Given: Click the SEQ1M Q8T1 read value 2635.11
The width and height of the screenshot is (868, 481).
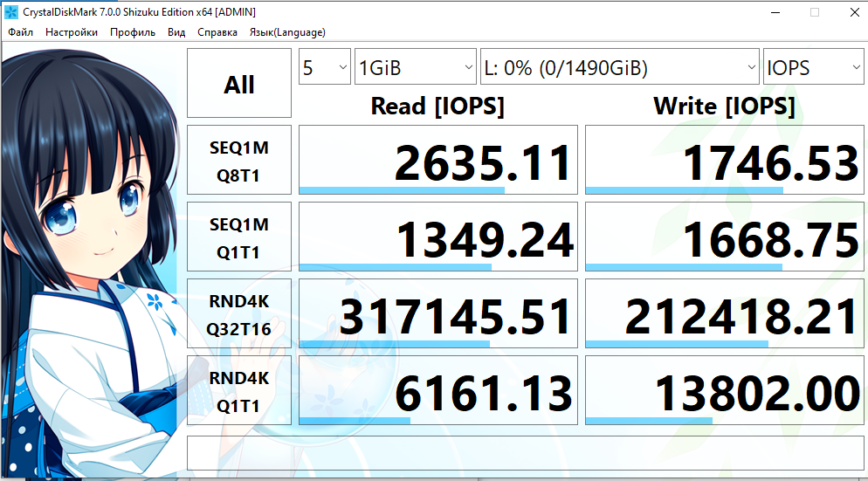Looking at the screenshot, I should (437, 160).
